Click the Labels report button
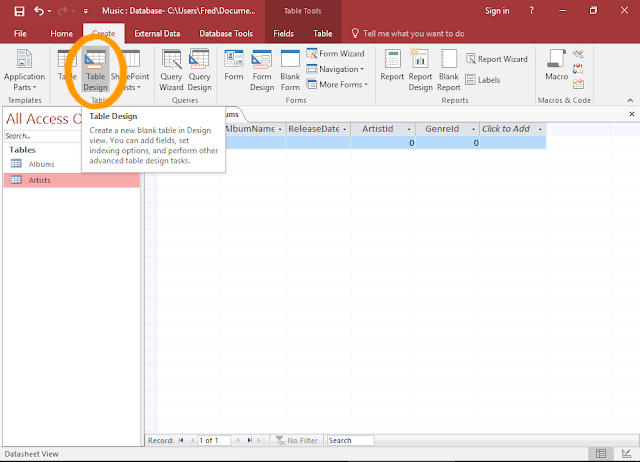The height and width of the screenshot is (462, 640). pyautogui.click(x=483, y=80)
